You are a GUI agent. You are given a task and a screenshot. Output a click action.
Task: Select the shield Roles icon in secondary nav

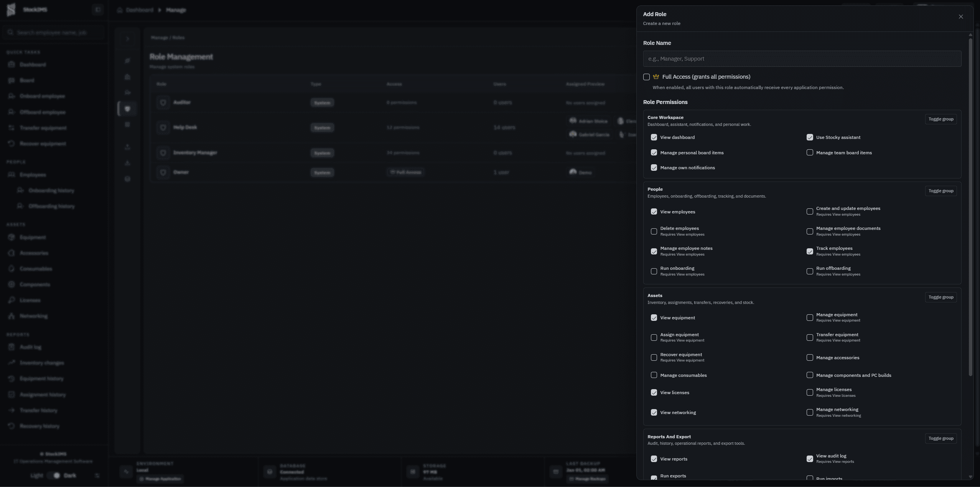coord(127,109)
